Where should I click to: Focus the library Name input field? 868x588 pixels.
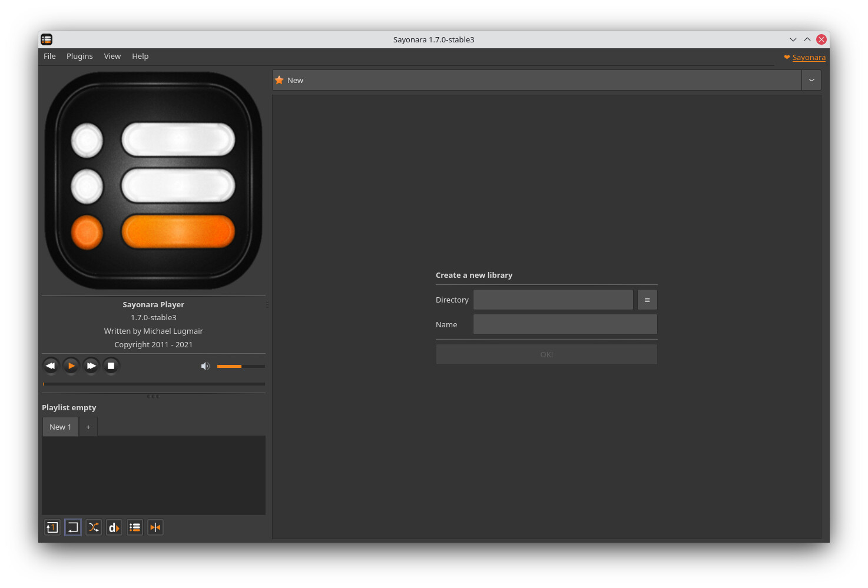565,324
